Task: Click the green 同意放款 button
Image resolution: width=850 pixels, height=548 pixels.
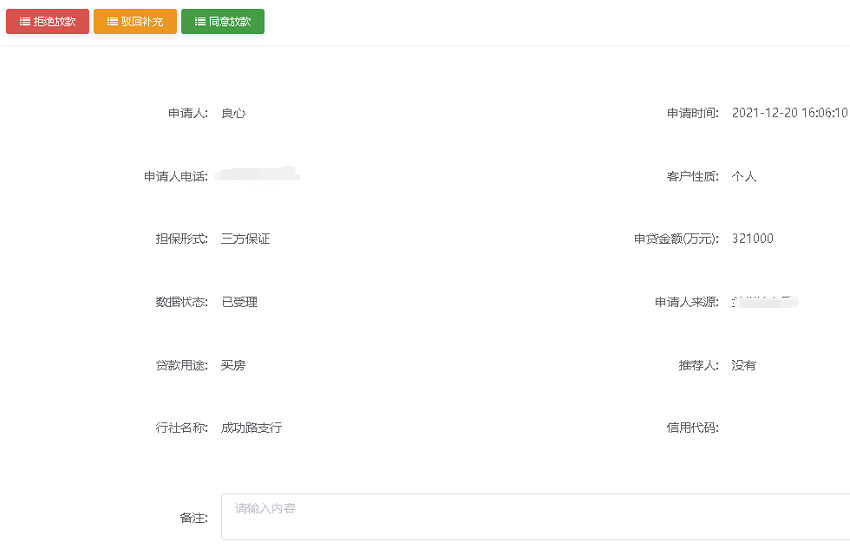Action: (x=223, y=22)
